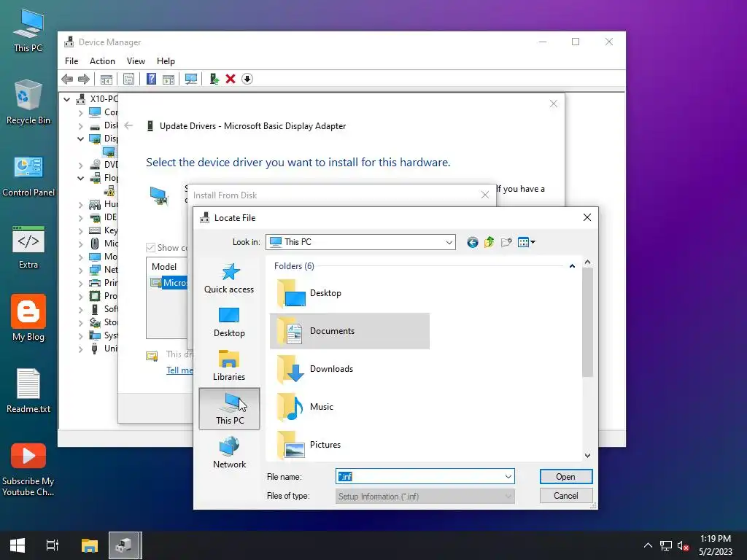
Task: Collapse the Display adapters tree node
Action: pos(80,139)
